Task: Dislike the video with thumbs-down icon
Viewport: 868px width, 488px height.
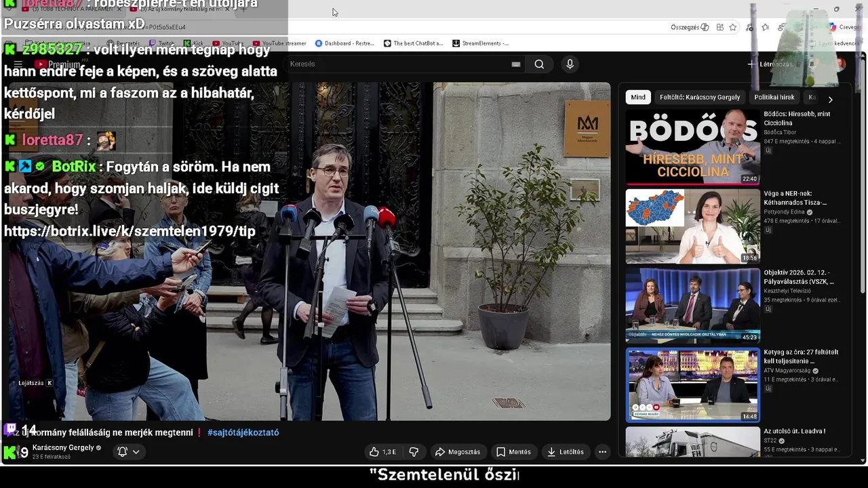Action: click(x=414, y=452)
